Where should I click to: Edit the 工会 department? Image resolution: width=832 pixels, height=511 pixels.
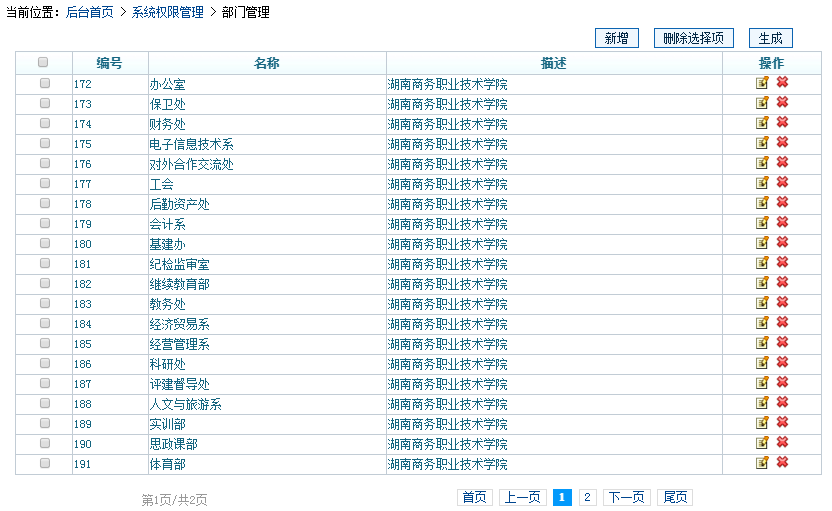tap(762, 183)
